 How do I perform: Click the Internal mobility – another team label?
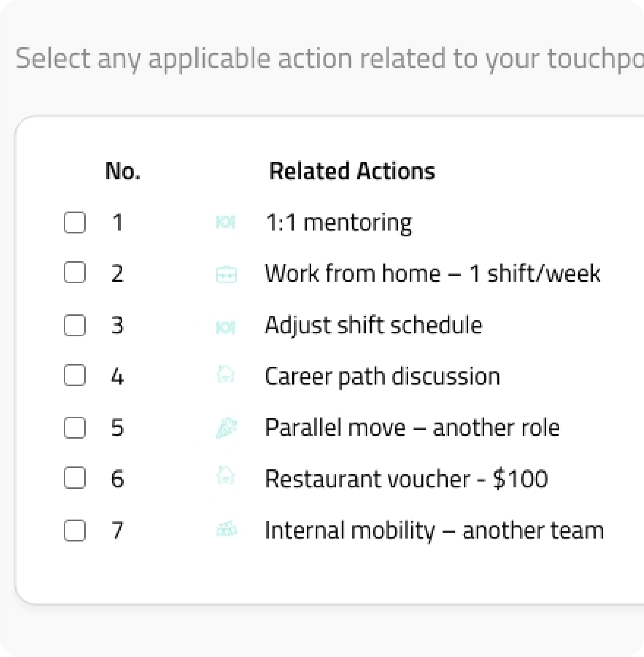434,530
